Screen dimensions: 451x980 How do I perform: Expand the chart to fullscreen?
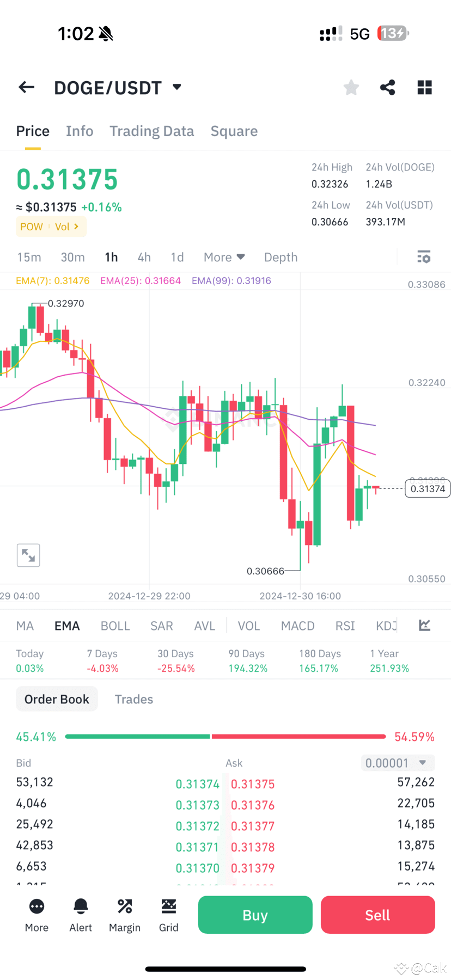coord(28,555)
